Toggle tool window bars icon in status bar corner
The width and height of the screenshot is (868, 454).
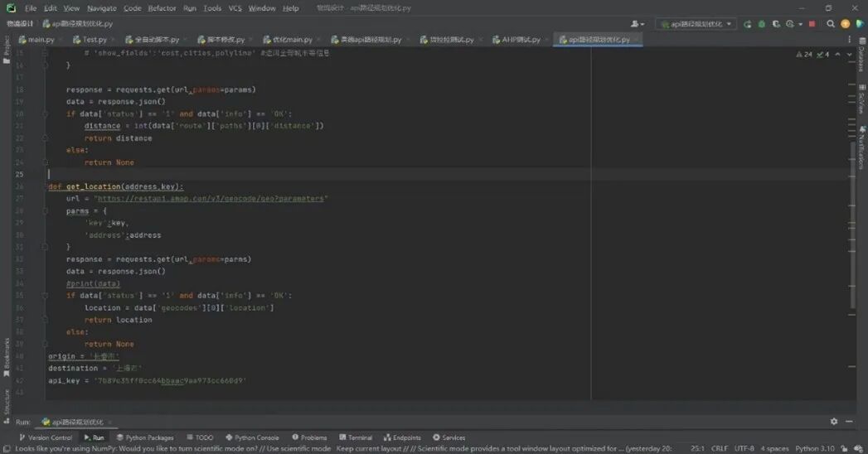tap(6, 448)
